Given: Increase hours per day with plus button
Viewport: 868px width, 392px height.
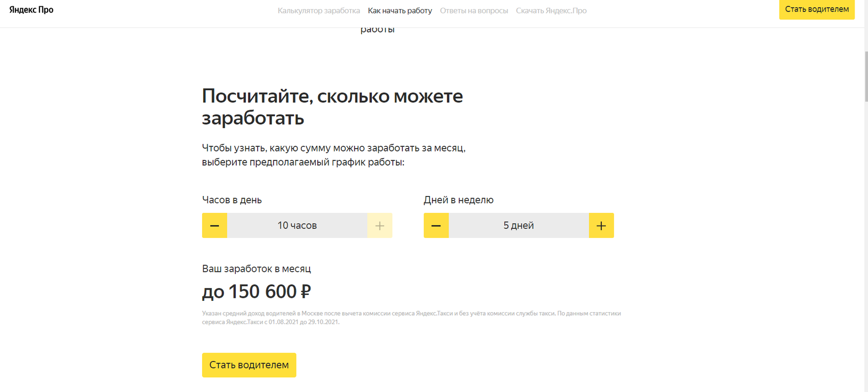Looking at the screenshot, I should click(x=380, y=225).
